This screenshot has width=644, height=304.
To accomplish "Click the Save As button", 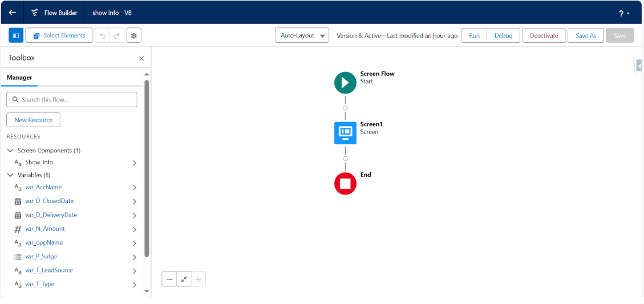I will click(586, 36).
